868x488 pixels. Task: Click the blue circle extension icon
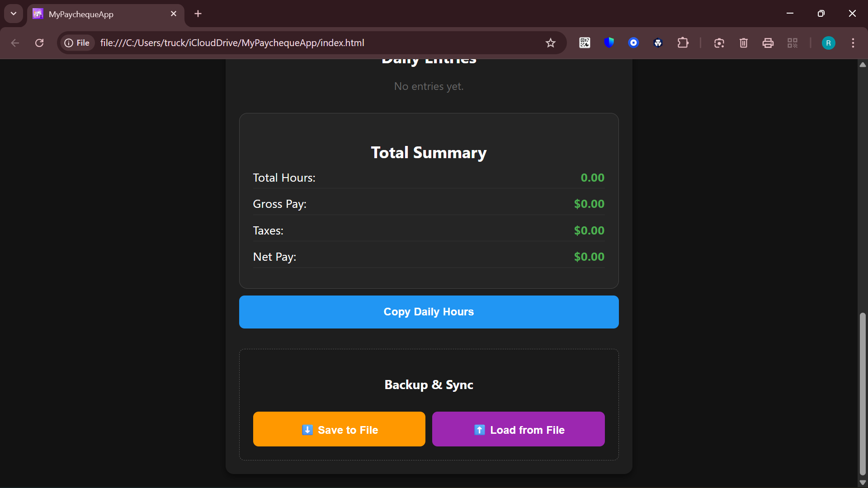633,43
